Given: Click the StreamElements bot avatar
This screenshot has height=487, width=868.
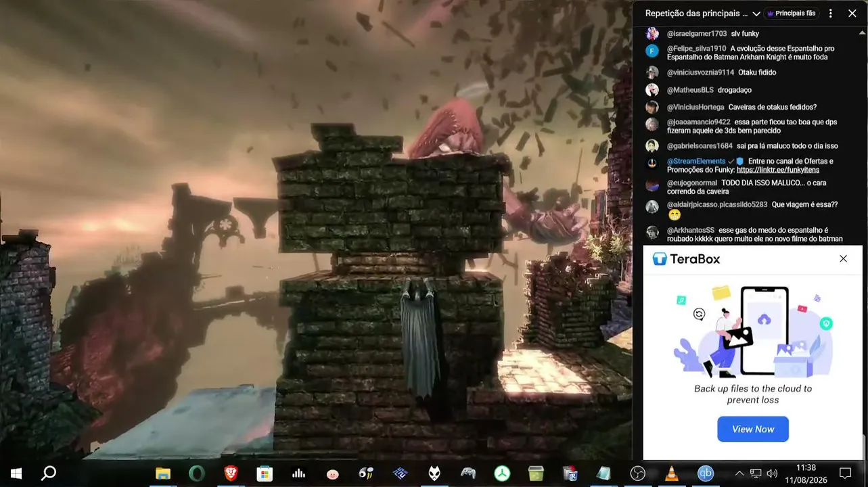Looking at the screenshot, I should [652, 163].
